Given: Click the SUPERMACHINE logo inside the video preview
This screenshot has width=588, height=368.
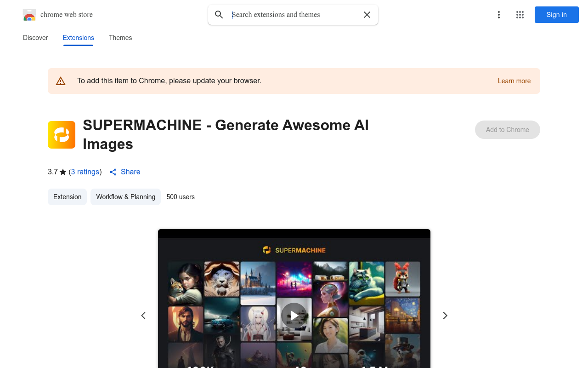Looking at the screenshot, I should (x=294, y=250).
